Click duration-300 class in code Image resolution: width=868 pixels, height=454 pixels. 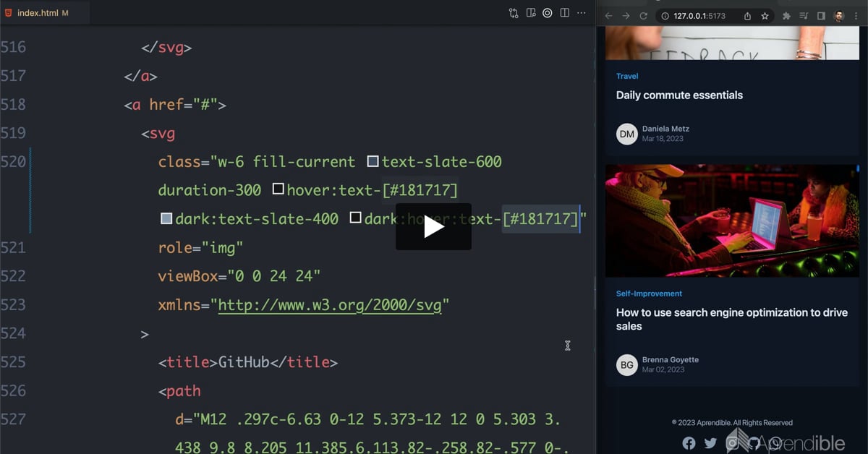[x=210, y=190]
